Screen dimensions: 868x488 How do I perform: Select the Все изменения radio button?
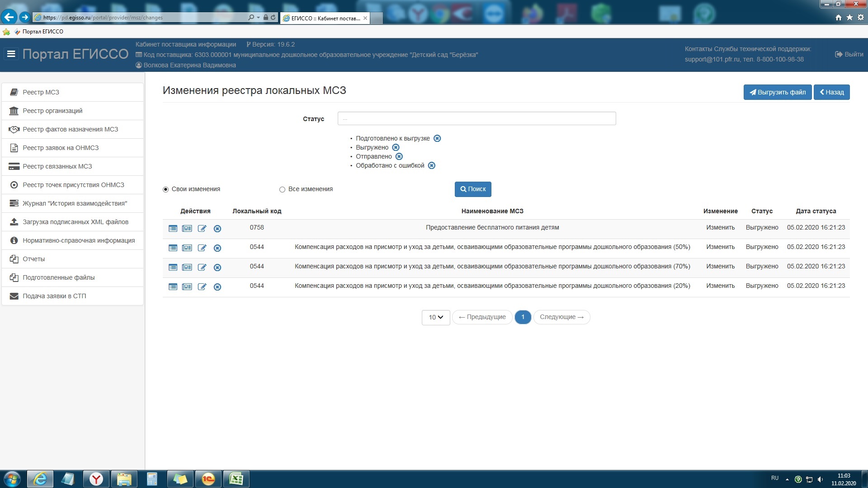pyautogui.click(x=282, y=189)
